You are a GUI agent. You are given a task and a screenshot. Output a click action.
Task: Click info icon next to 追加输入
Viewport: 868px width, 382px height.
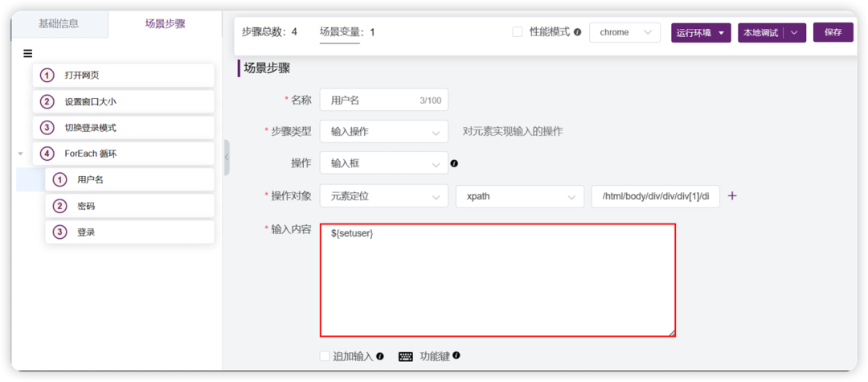point(379,356)
